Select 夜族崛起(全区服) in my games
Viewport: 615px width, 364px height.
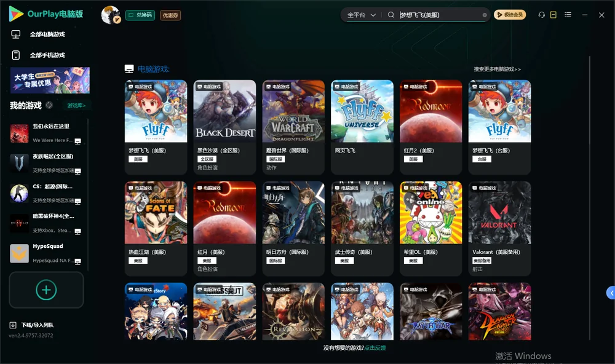coord(46,163)
